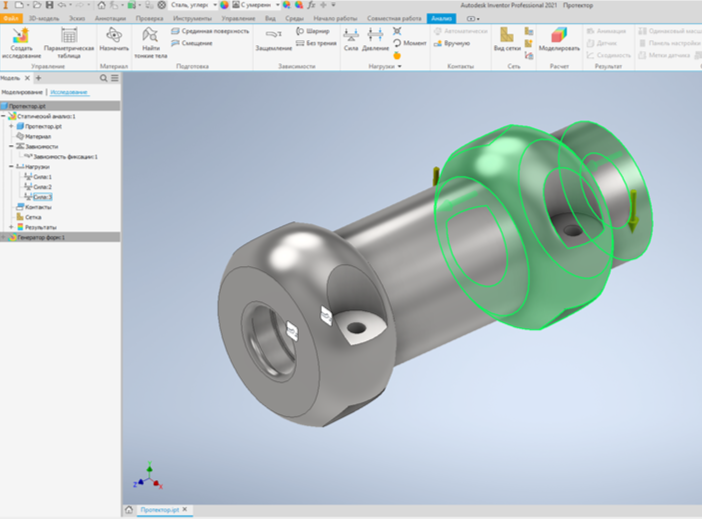702x519 pixels.
Task: Click the search icon in model browser
Action: tap(104, 78)
